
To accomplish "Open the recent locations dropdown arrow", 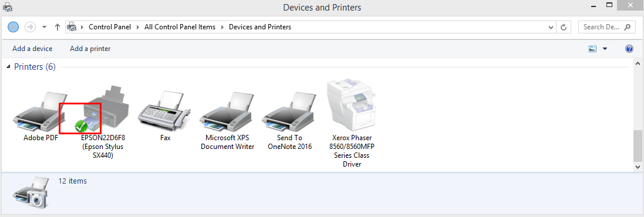I will [45, 27].
